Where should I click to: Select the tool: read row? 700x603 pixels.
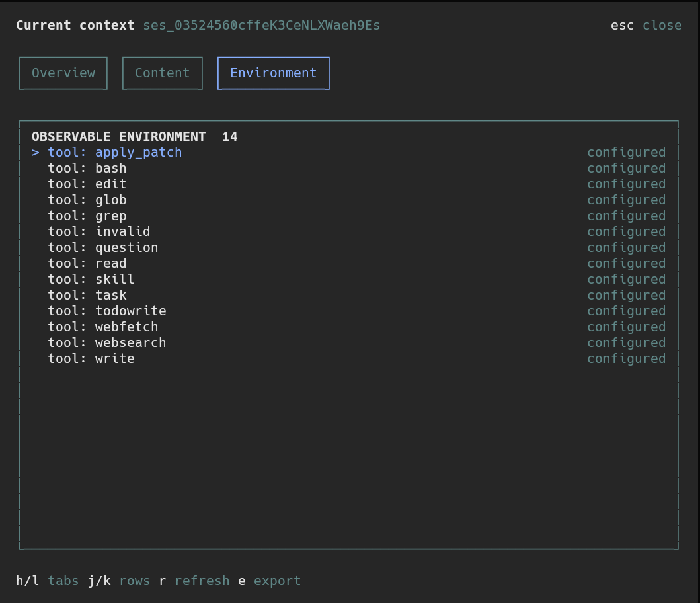(x=348, y=264)
